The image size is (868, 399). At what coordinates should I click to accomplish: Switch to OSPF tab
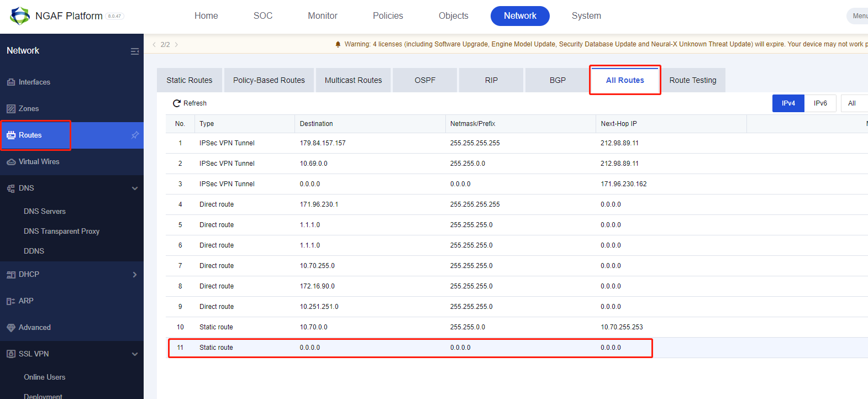[425, 80]
